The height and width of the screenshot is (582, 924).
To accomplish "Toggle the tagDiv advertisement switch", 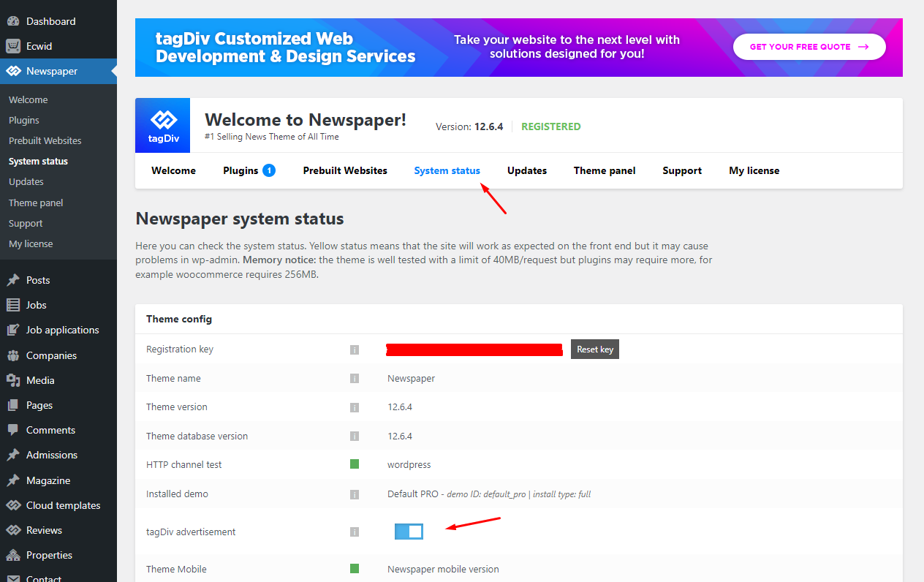I will pos(409,532).
